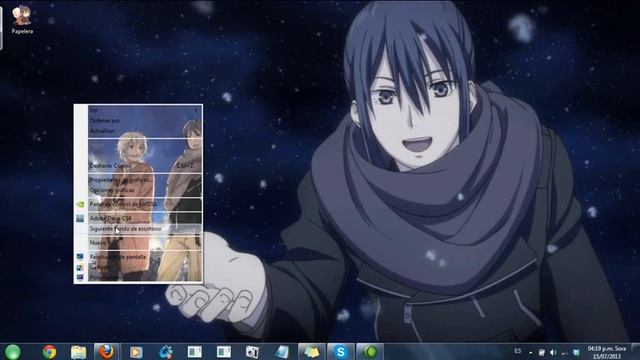Open the blue notebook taskbar icon

[x=282, y=352]
